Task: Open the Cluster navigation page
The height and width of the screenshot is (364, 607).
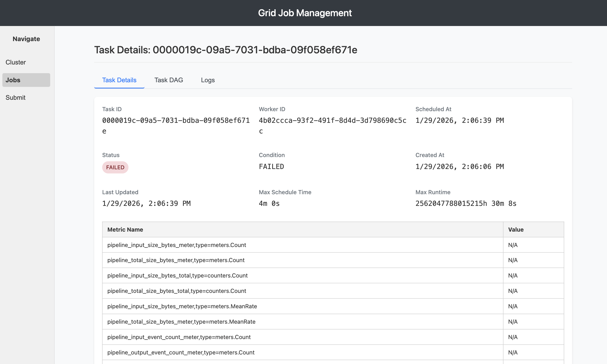Action: click(16, 62)
